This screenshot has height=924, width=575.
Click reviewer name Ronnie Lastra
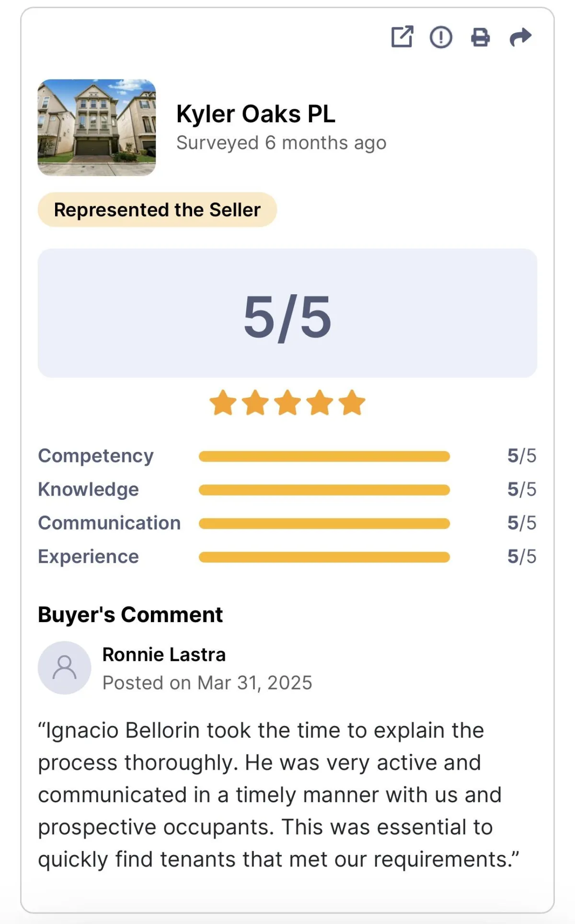(x=164, y=655)
